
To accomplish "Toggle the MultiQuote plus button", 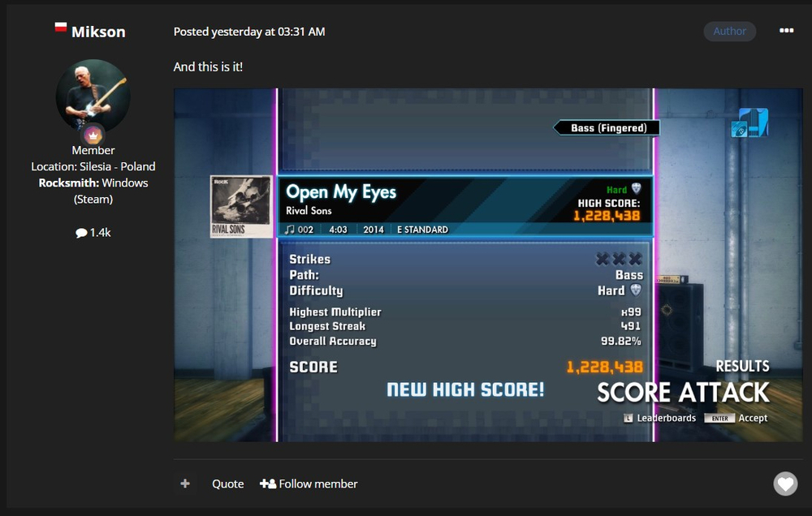I will tap(185, 484).
